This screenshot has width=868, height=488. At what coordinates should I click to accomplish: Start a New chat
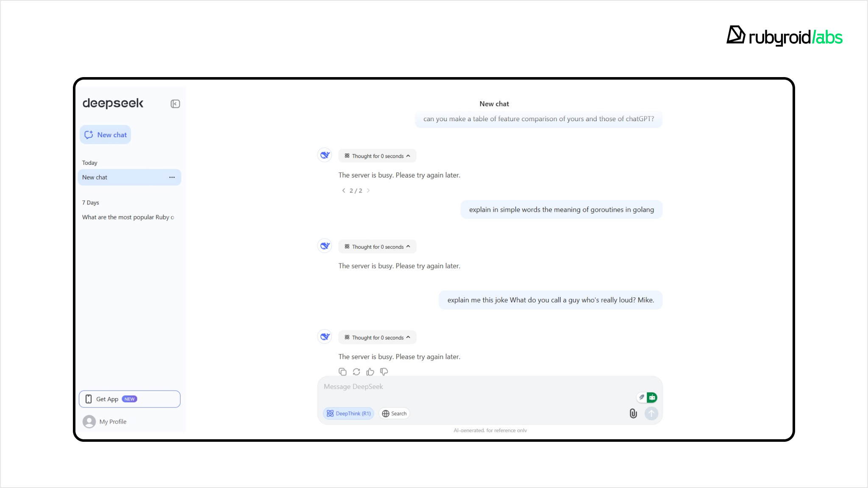[x=106, y=135]
